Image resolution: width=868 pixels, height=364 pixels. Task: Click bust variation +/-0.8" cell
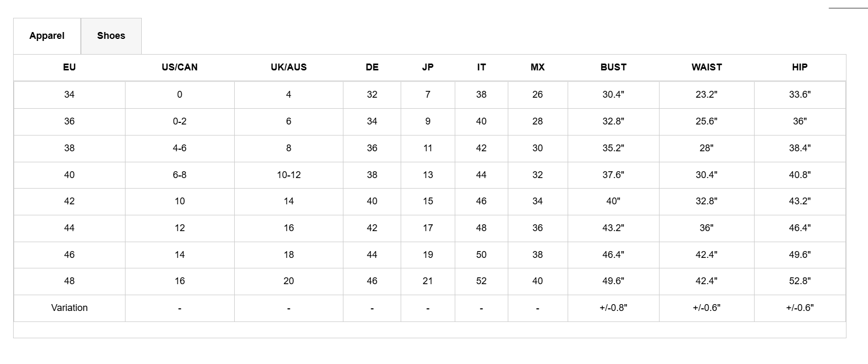click(x=613, y=308)
